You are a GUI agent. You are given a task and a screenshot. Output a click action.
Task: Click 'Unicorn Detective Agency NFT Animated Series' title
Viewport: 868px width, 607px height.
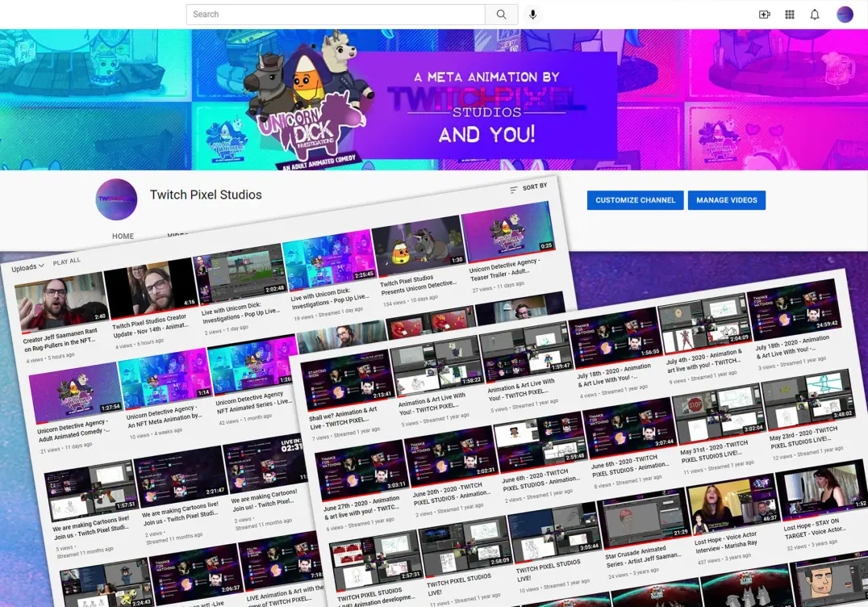[x=253, y=403]
